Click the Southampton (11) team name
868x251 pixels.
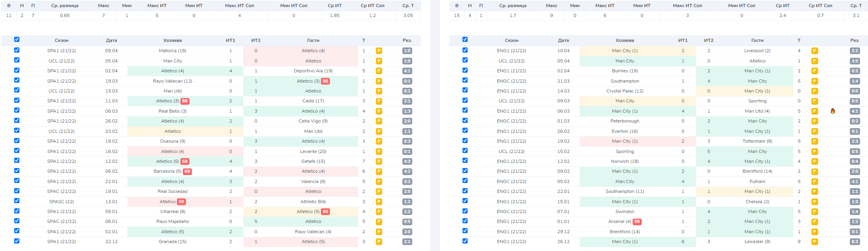625,191
